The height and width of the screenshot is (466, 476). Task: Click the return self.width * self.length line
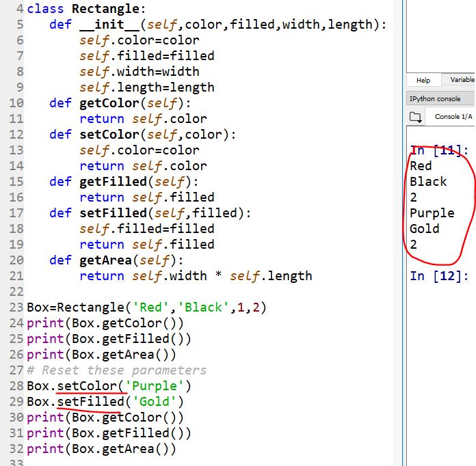click(196, 276)
